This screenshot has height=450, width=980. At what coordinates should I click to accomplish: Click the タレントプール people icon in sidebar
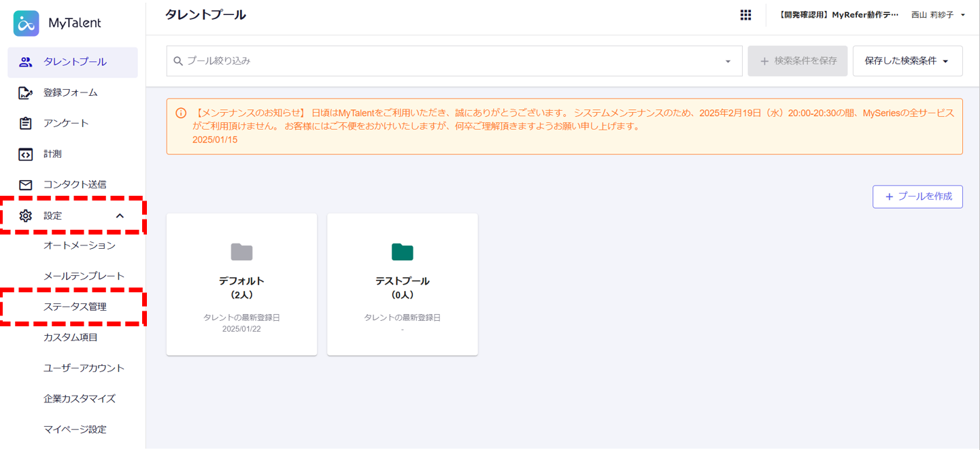point(26,63)
